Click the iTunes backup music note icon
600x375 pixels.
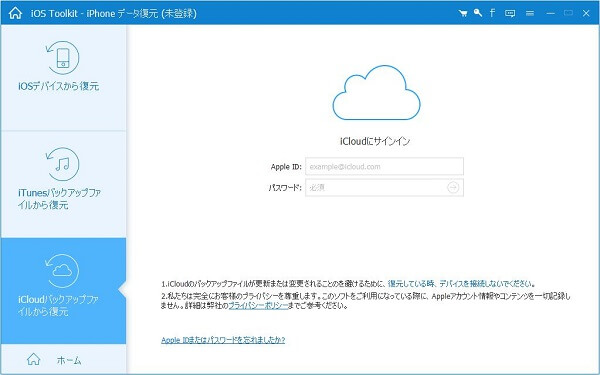(x=62, y=164)
